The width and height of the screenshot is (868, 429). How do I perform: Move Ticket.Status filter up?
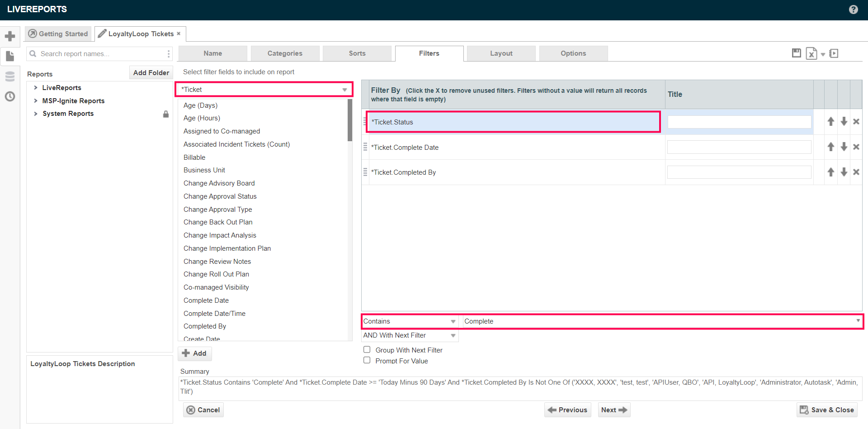pyautogui.click(x=831, y=121)
